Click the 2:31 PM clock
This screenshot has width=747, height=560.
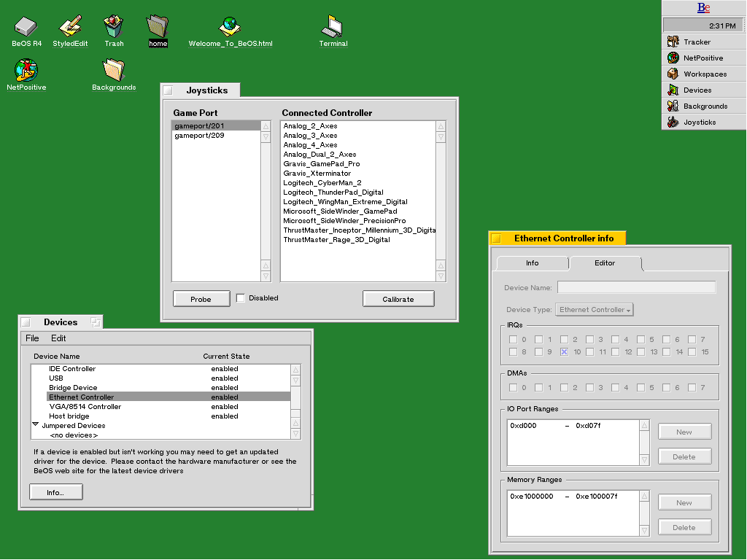coord(721,26)
